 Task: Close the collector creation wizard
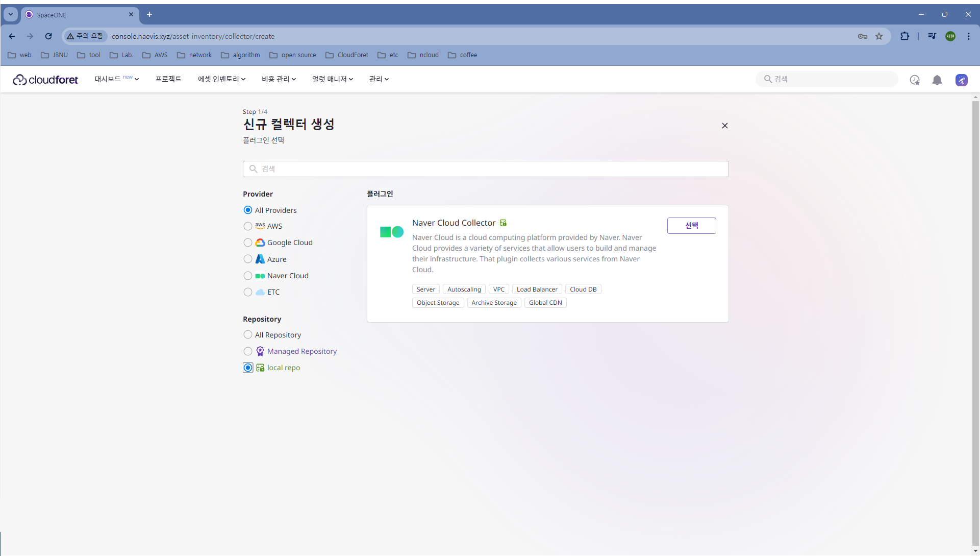click(724, 126)
